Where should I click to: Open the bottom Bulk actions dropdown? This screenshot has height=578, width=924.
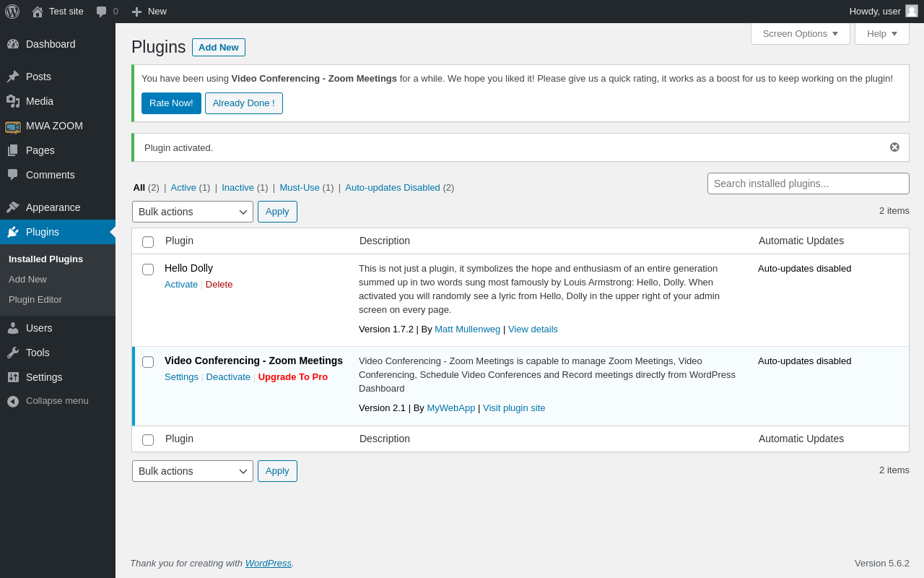(193, 471)
